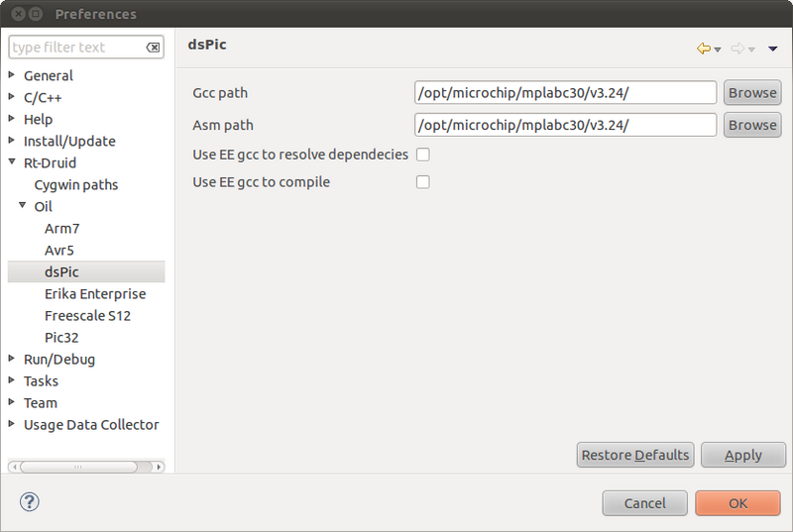This screenshot has width=793, height=532.
Task: Click inside the Asm path field
Action: pyautogui.click(x=565, y=125)
